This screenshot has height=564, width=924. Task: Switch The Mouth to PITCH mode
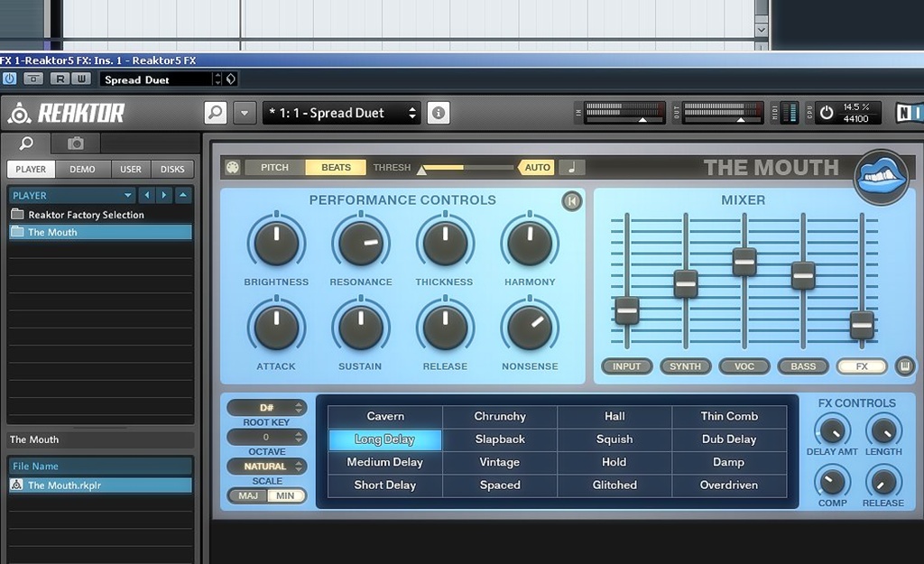point(274,167)
